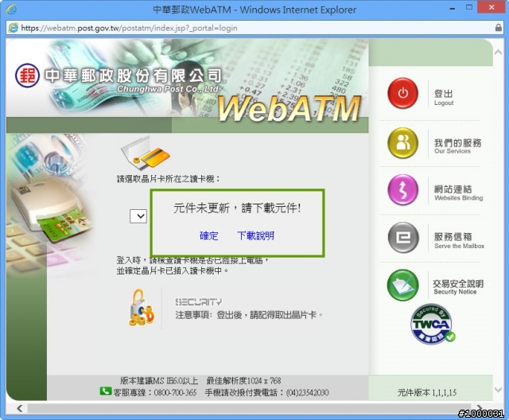Click the red Logout power icon
The width and height of the screenshot is (509, 420).
[403, 94]
